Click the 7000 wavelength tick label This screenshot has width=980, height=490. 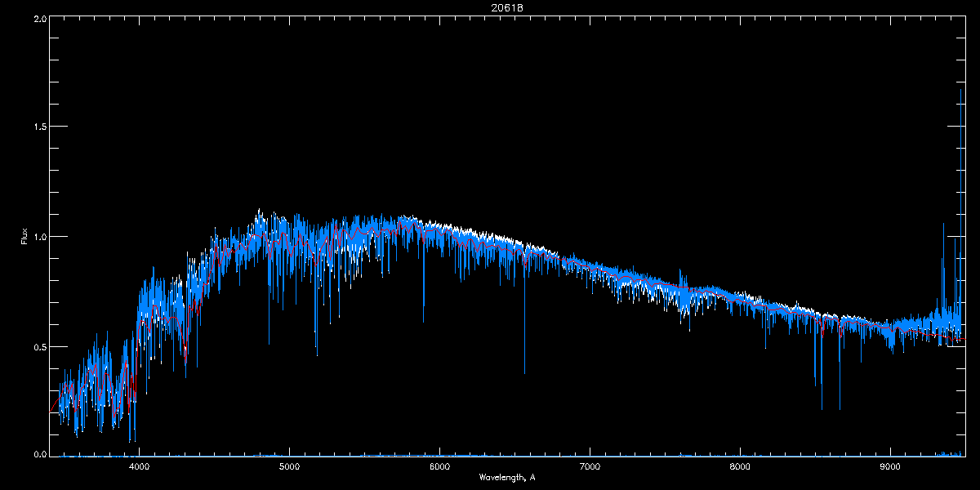(x=590, y=467)
